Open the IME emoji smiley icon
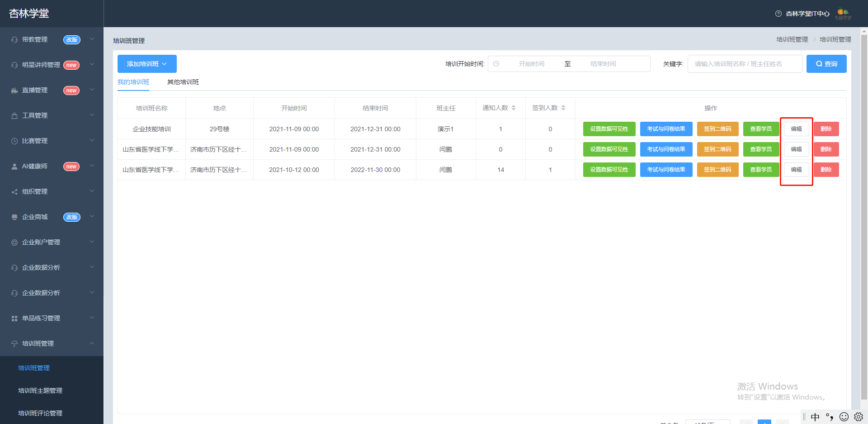868x424 pixels. pos(844,417)
